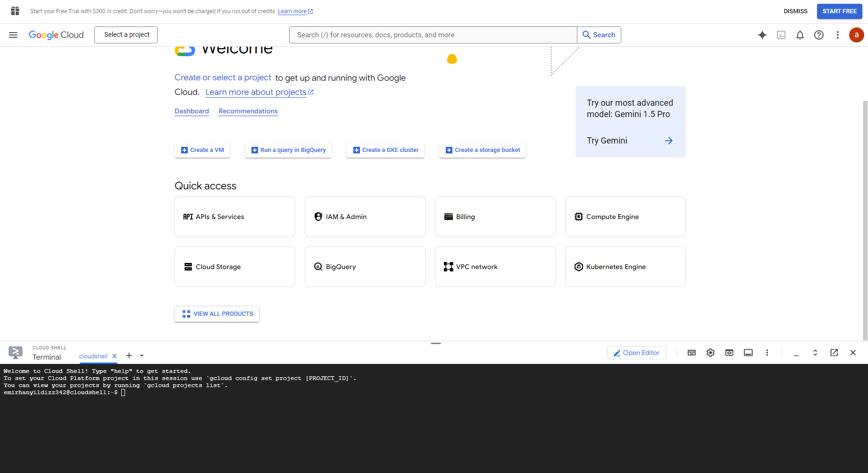
Task: Open Cloud Shell keyboard send-key options
Action: tap(692, 353)
